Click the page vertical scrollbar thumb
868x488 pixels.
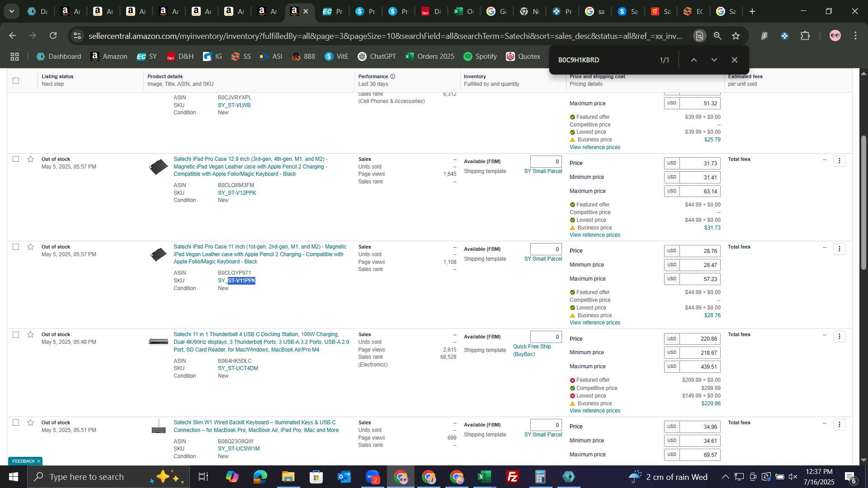(863, 202)
